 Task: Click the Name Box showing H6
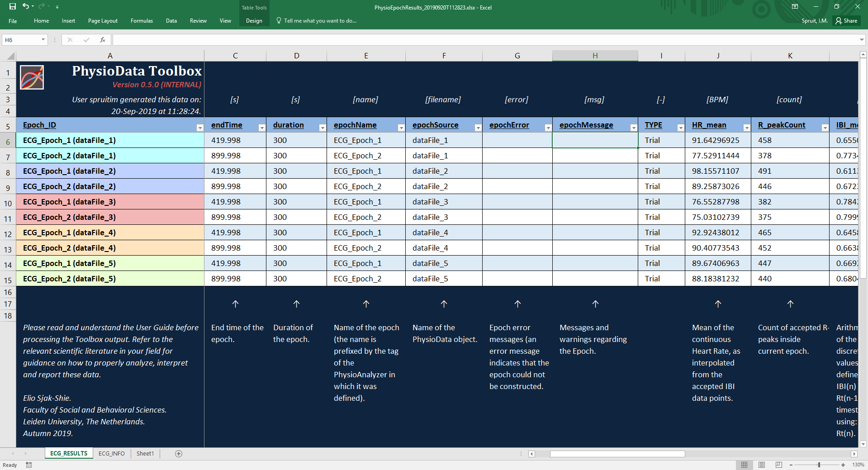coord(21,40)
